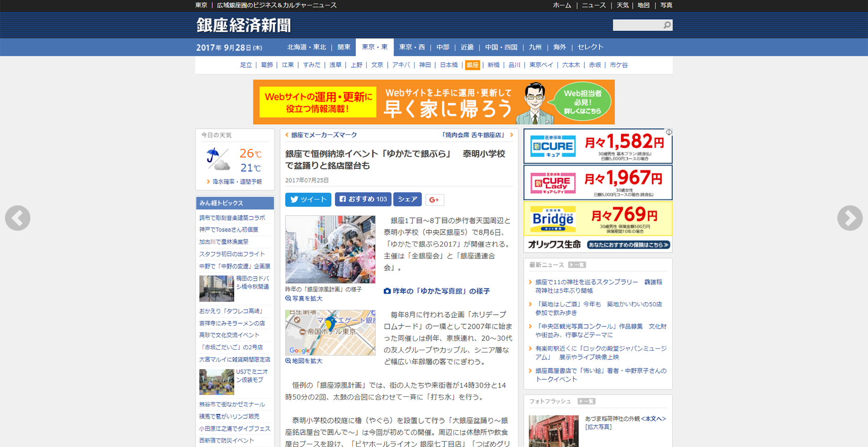Select セレクト tab
This screenshot has height=447, width=868.
(x=590, y=47)
